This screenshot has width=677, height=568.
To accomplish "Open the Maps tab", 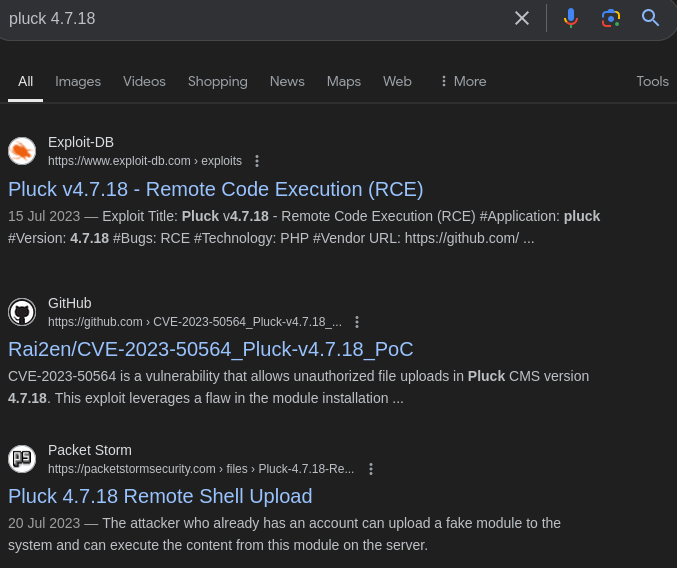I will 344,81.
